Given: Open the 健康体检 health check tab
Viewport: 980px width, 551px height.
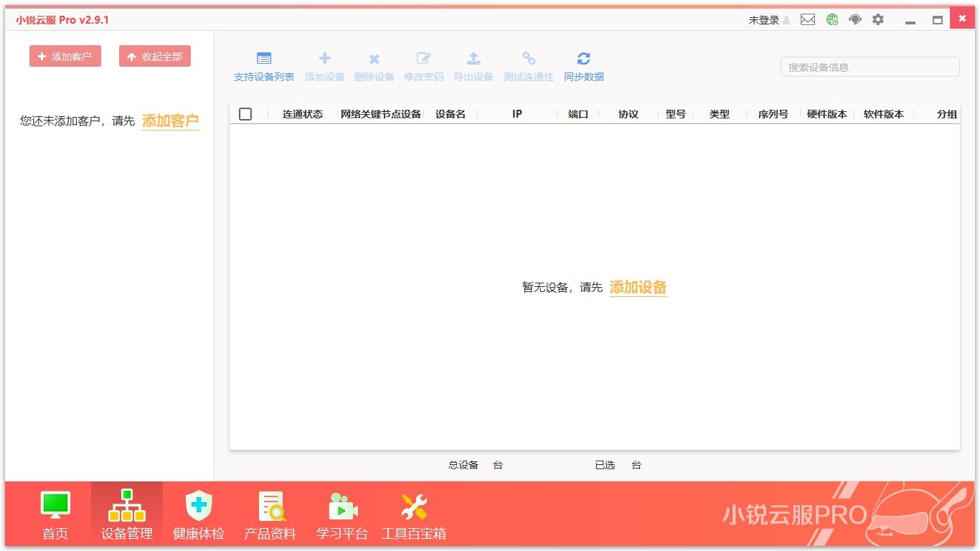Looking at the screenshot, I should (198, 513).
